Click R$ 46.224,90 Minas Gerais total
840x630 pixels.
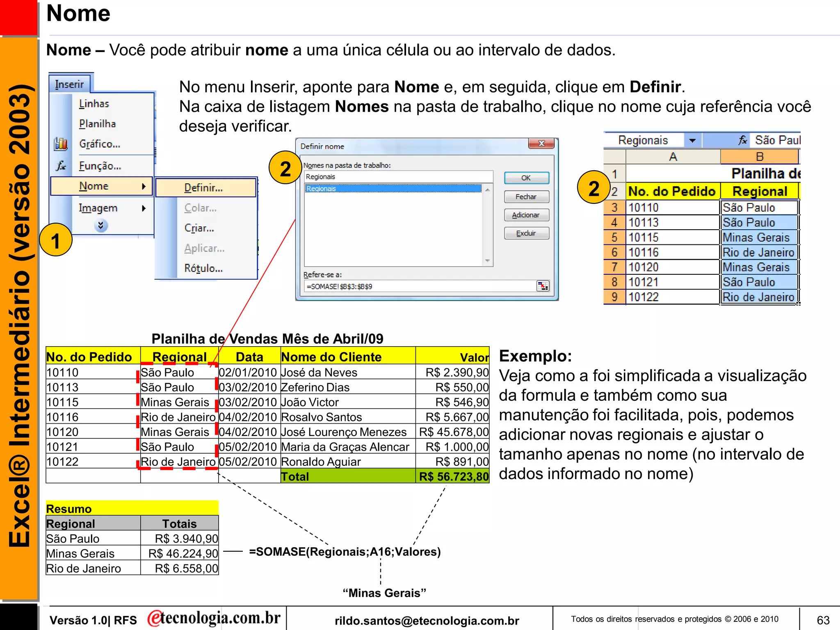pos(179,553)
